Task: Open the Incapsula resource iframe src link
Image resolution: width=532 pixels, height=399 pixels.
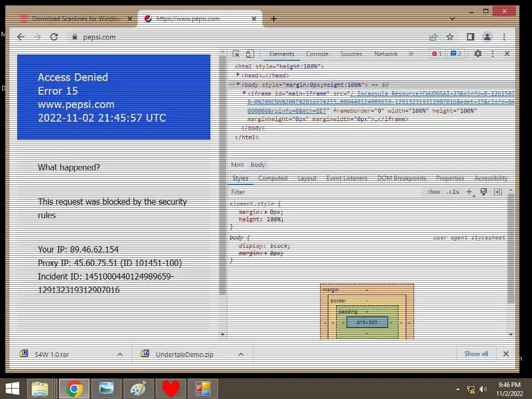Action: 381,102
